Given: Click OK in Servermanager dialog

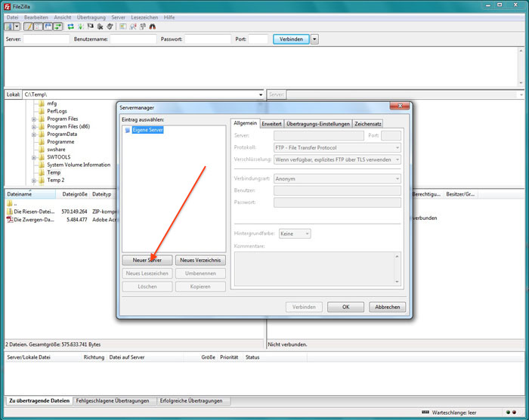Looking at the screenshot, I should pos(346,307).
